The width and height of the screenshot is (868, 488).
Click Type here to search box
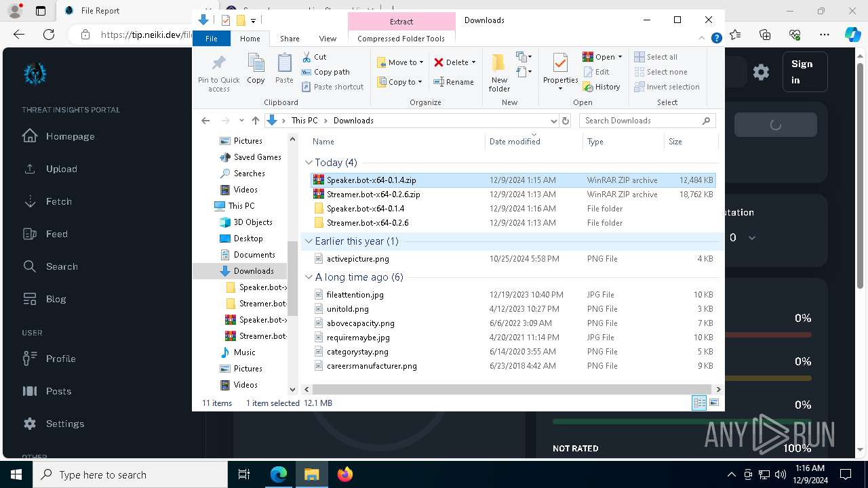130,474
